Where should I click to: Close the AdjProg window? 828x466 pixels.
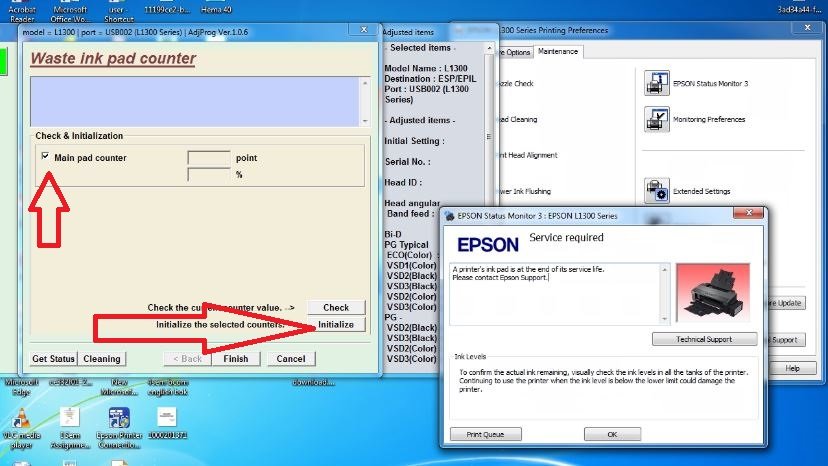point(363,30)
